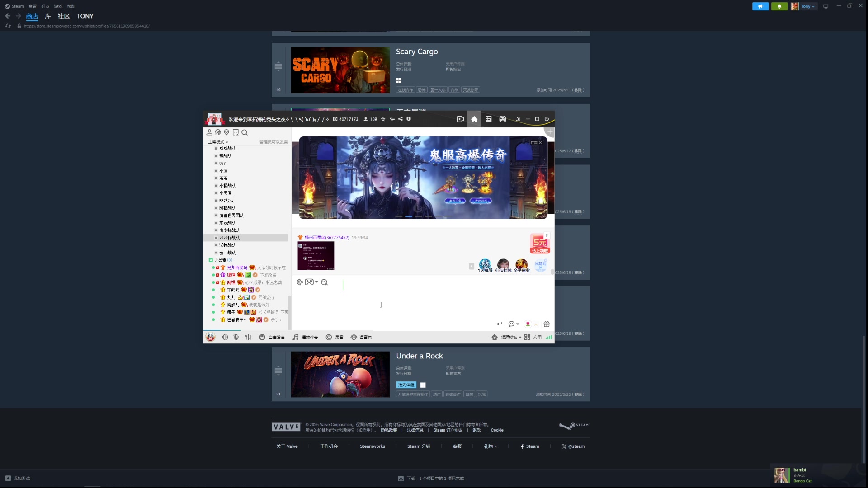Click 自由发言 free speech button in YY
The image size is (868, 488).
click(272, 337)
